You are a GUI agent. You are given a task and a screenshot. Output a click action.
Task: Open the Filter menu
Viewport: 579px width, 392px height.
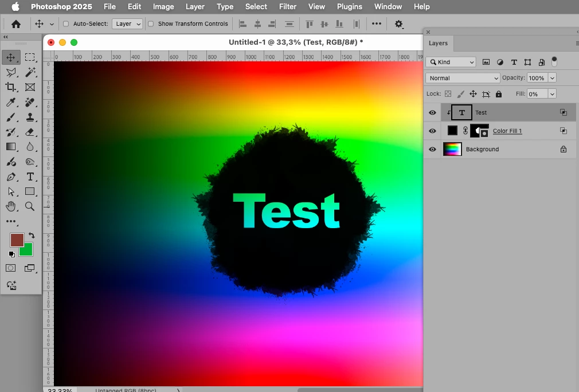coord(288,7)
